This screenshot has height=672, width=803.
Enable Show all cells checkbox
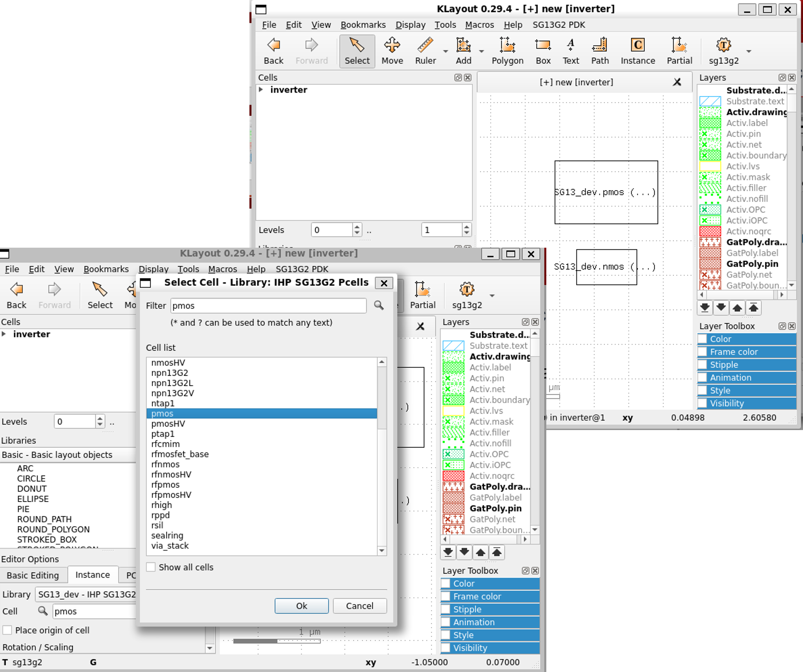click(151, 567)
